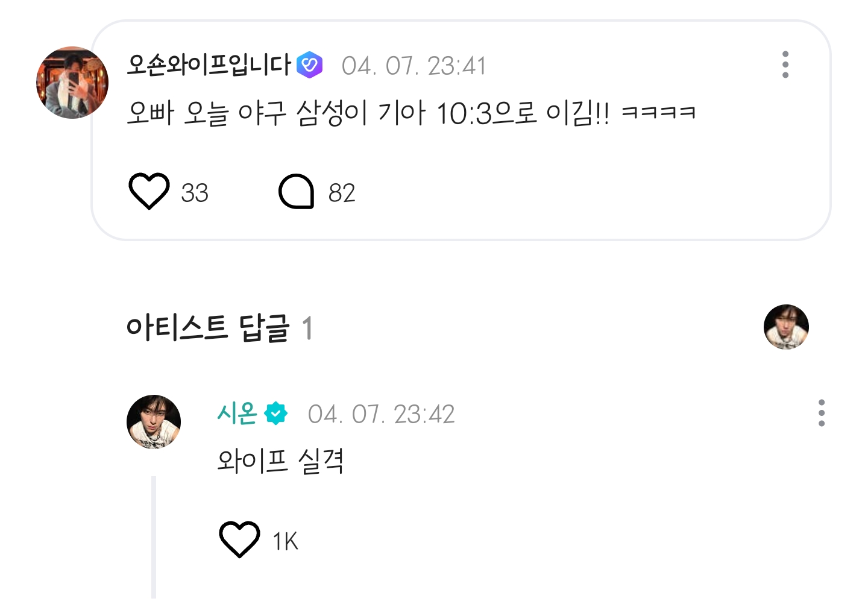Open three-dot menu on the fan post
The image size is (868, 610).
click(785, 64)
